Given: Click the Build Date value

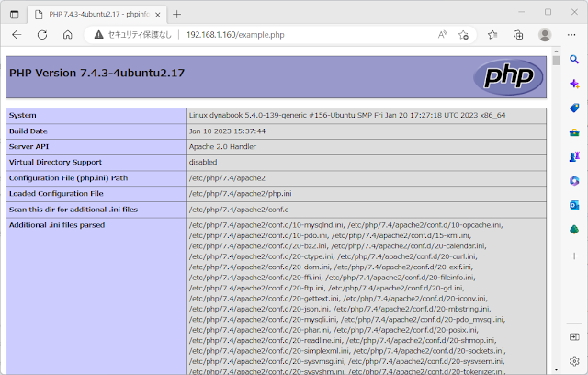Looking at the screenshot, I should 227,131.
